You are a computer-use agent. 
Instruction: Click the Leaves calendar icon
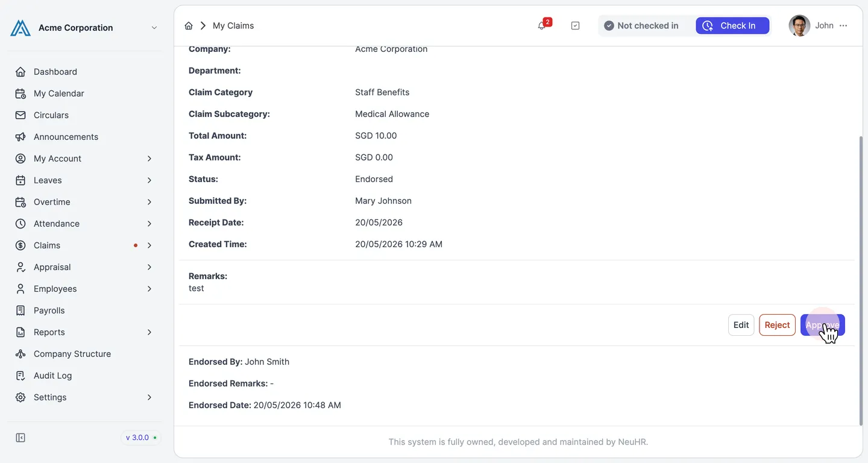click(20, 180)
